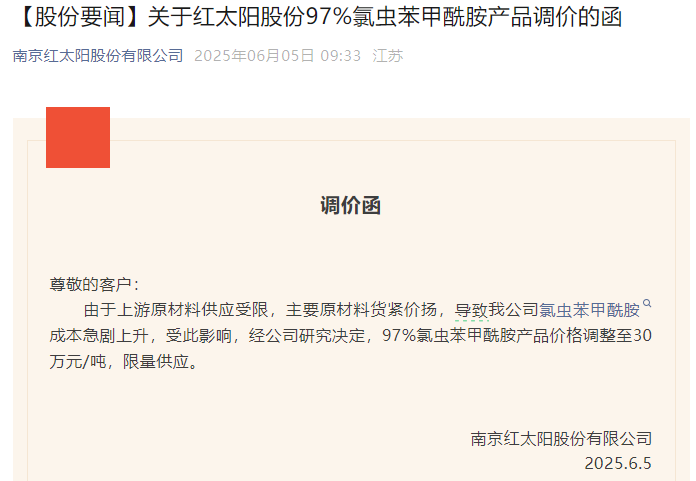Click the magnifier icon beside 氯虫苯甲酰胺
696x481 pixels.
tap(647, 304)
